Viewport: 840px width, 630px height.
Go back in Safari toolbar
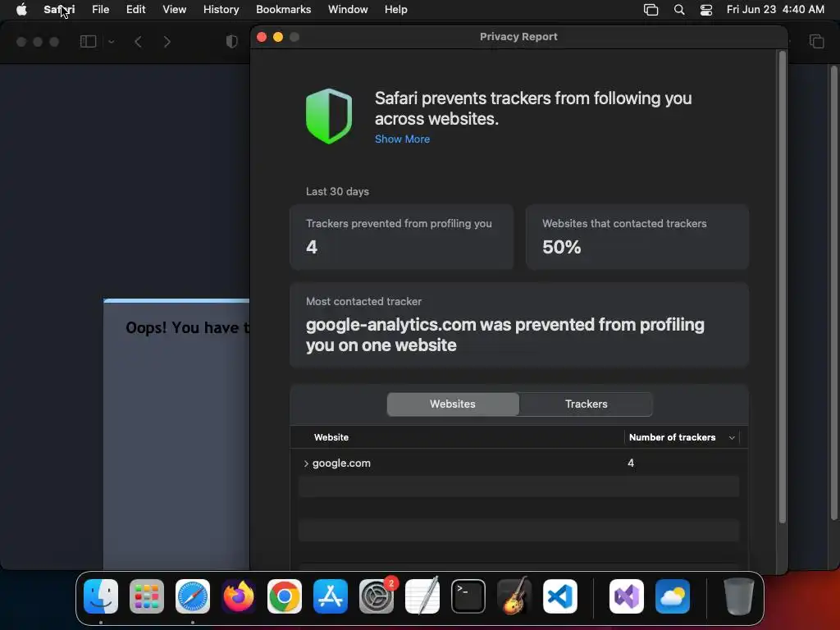point(138,41)
